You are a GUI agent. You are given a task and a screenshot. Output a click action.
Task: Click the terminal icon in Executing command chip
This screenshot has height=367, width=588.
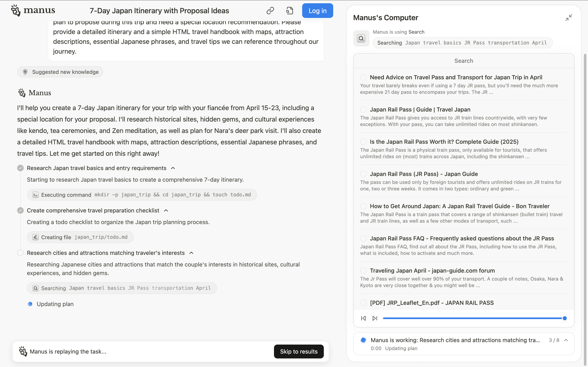36,195
